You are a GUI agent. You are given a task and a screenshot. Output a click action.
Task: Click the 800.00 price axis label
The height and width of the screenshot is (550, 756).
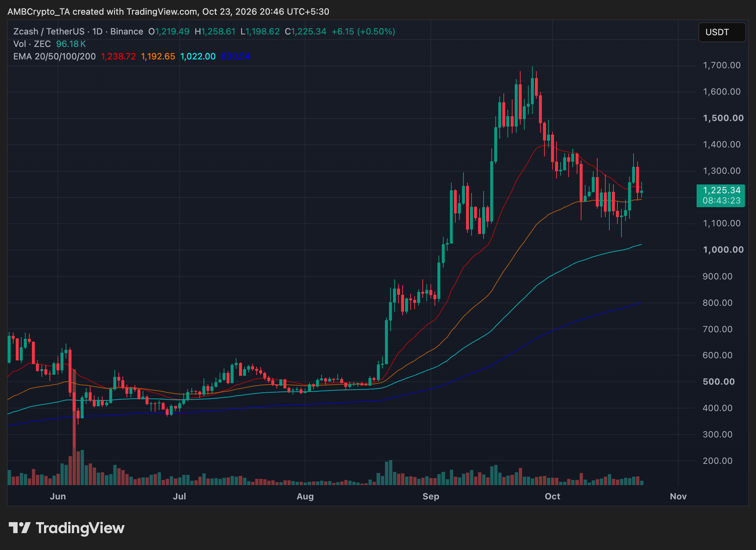tap(718, 303)
